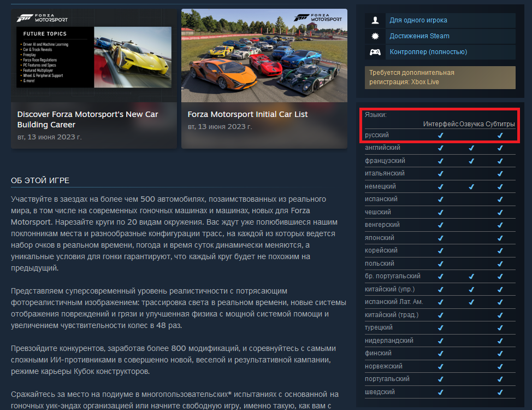The image size is (532, 410).
Task: Click the "ОБ ЭТОЙ ИГРЕ" section heading
Action: coord(40,180)
